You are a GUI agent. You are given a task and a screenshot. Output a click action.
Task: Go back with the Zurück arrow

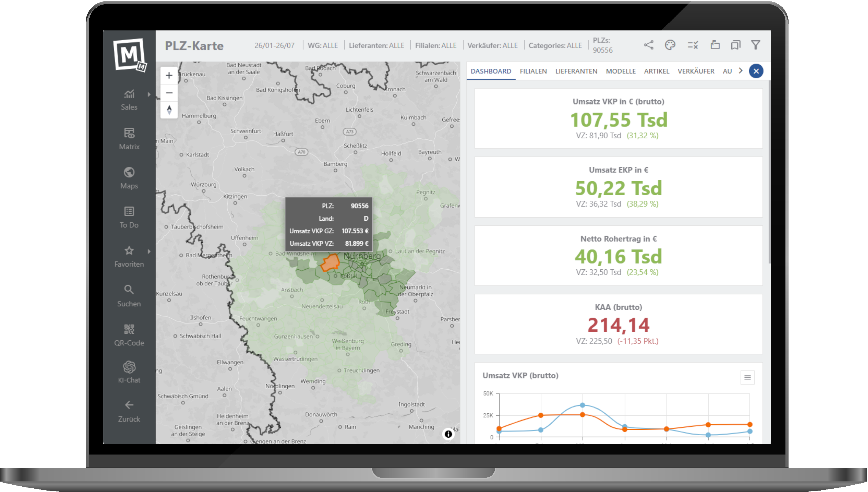pos(129,405)
